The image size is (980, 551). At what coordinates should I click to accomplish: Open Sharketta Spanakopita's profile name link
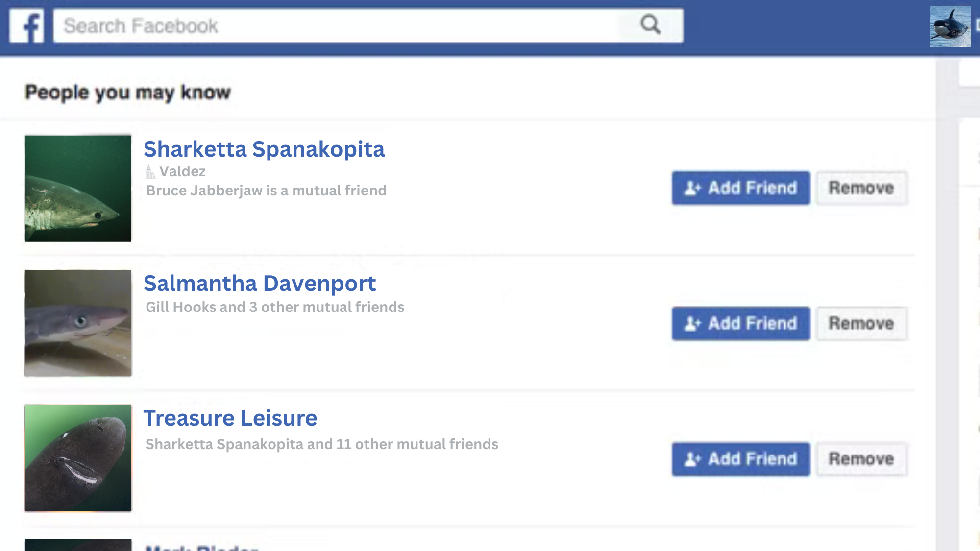coord(264,149)
